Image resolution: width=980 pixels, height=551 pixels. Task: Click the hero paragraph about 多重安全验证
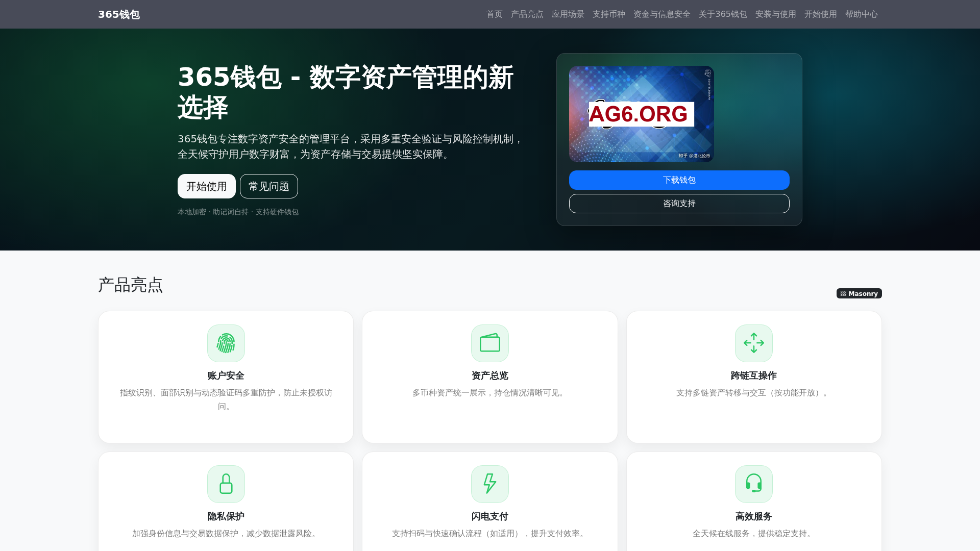click(x=350, y=146)
